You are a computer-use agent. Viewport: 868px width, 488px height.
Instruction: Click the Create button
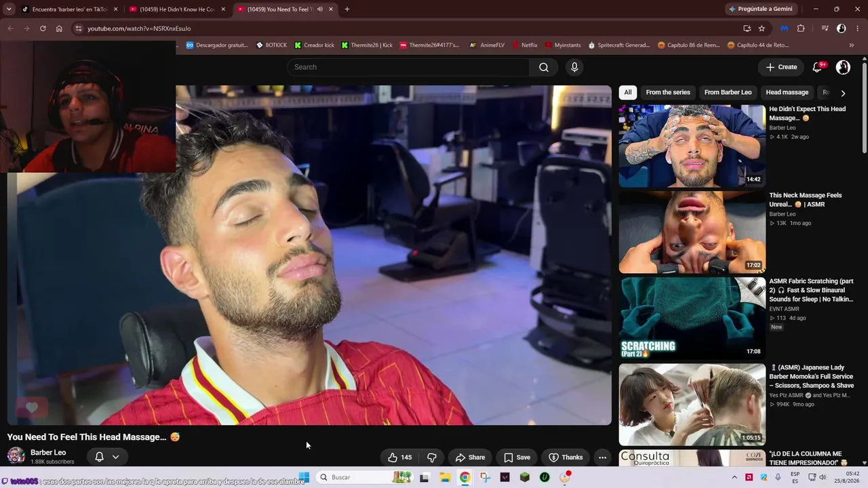pyautogui.click(x=781, y=67)
